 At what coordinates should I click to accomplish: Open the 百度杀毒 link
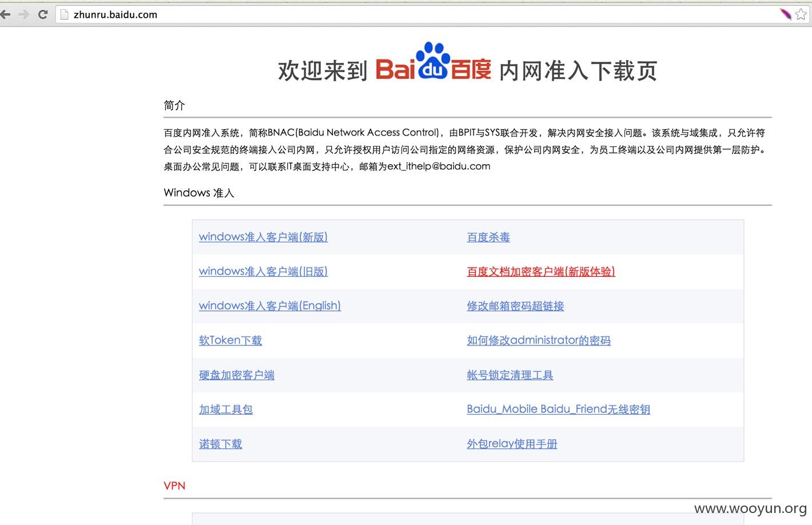pos(488,237)
